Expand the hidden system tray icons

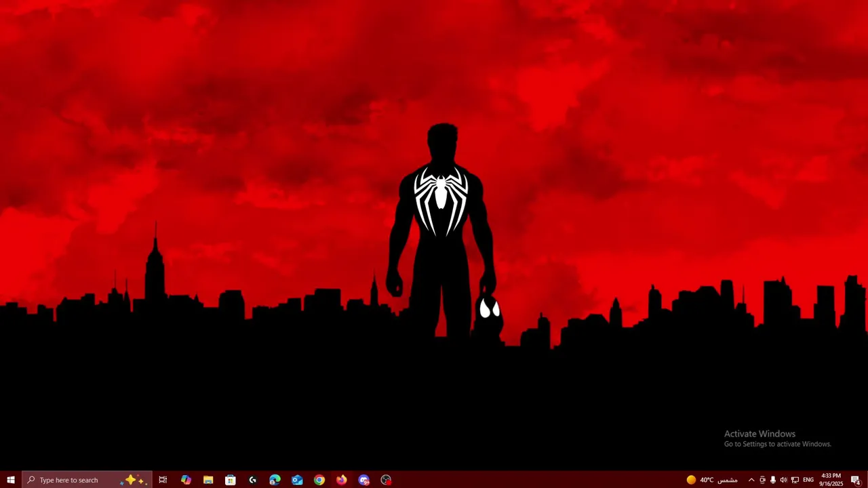pyautogui.click(x=751, y=480)
